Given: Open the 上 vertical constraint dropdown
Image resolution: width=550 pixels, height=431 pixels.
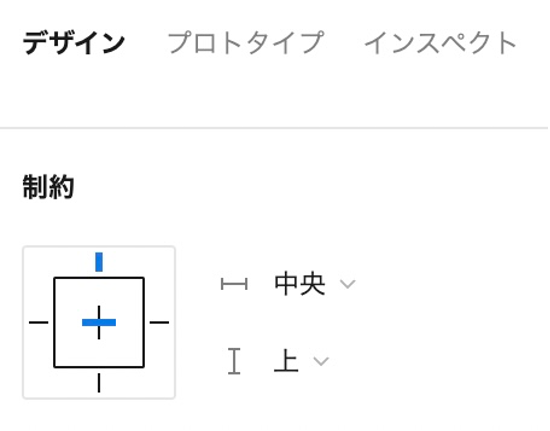Looking at the screenshot, I should click(301, 361).
